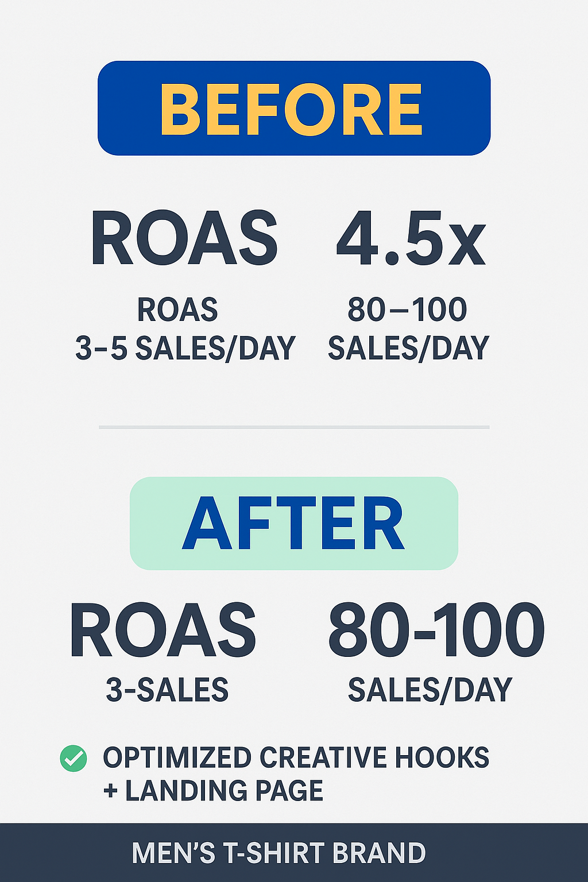Click the 3-SALES label
Image resolution: width=588 pixels, height=882 pixels.
168,690
